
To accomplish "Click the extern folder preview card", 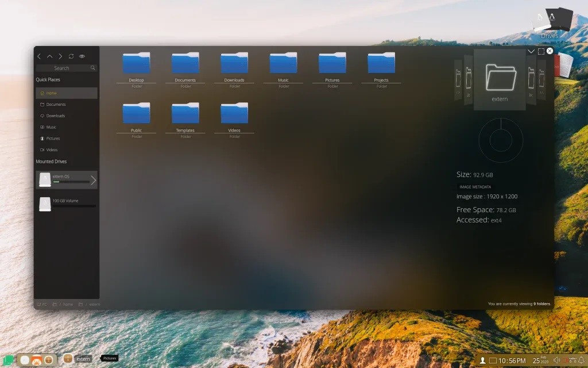I will [x=500, y=79].
